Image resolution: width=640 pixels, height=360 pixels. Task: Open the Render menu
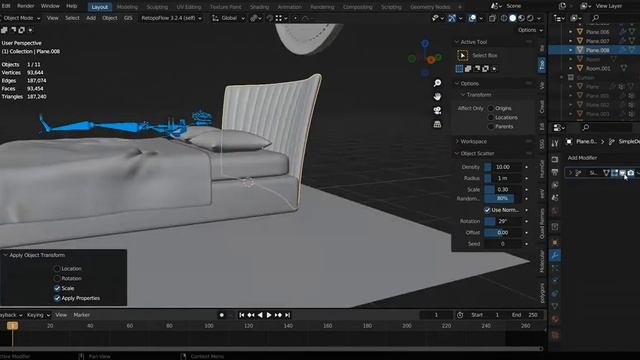25,6
